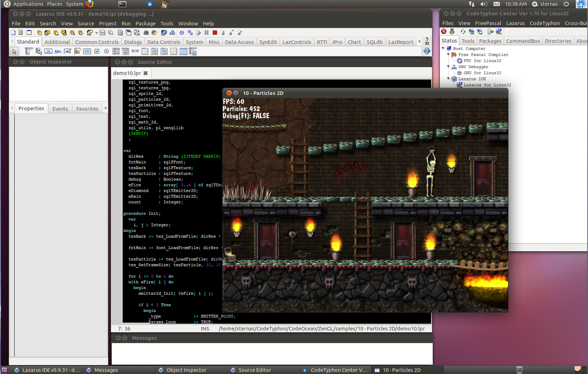588x374 pixels.
Task: Click the binoculars Find icon
Action: tap(146, 32)
